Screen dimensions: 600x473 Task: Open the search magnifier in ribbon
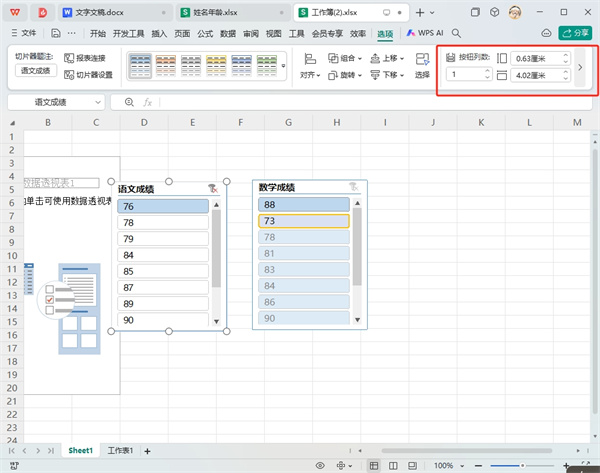(x=456, y=33)
